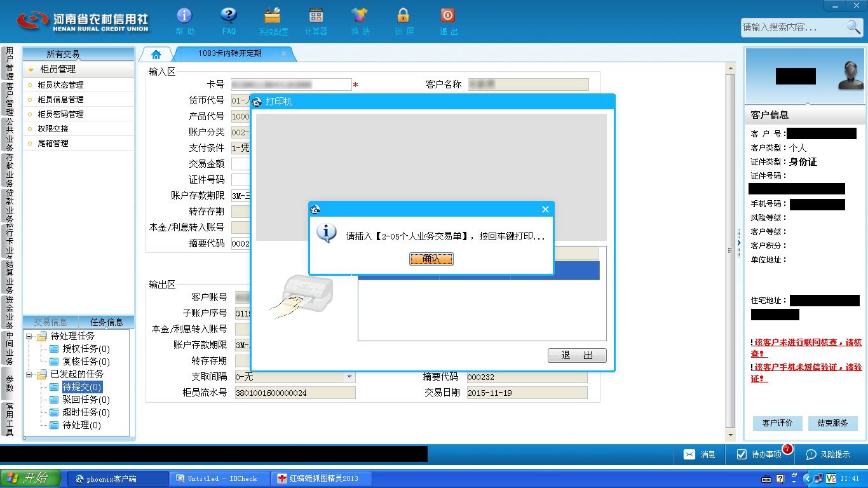Image resolution: width=868 pixels, height=488 pixels.
Task: Open 尾箱管理 entry
Action: (53, 144)
